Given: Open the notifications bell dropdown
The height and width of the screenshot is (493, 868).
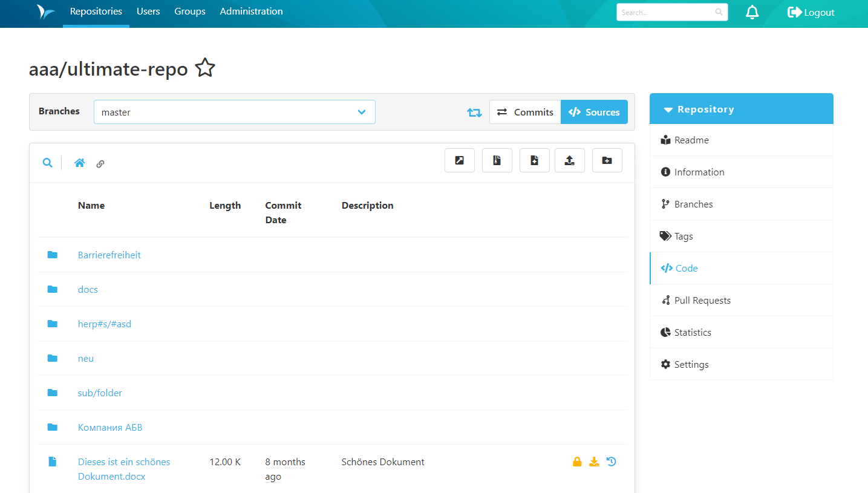Looking at the screenshot, I should [x=752, y=11].
